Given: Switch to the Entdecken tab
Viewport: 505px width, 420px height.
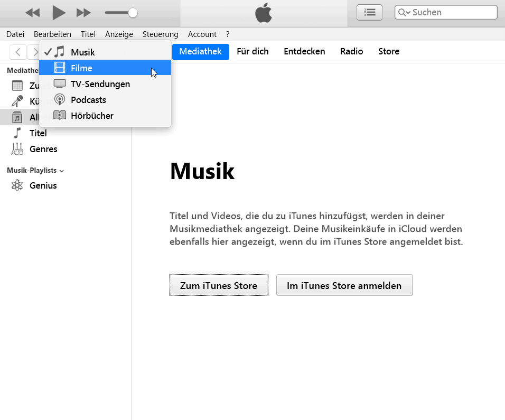Looking at the screenshot, I should [304, 52].
